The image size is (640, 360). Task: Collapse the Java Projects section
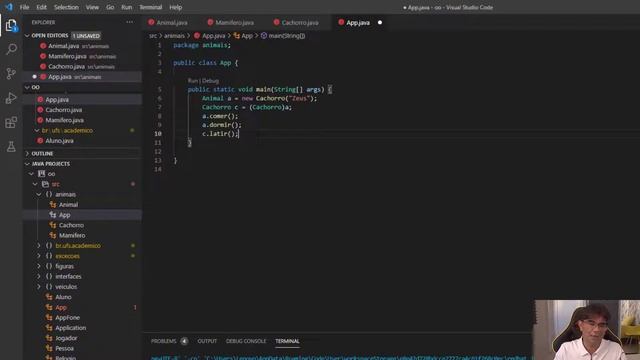27,164
